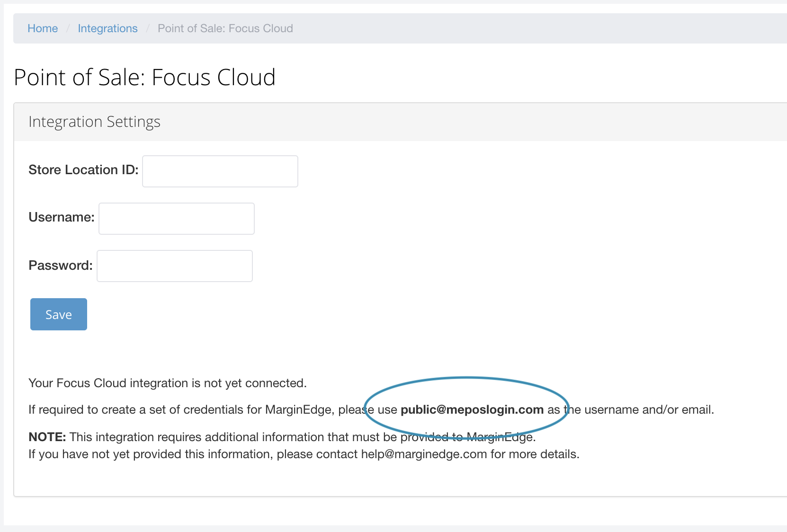Select the public@meposlogin.com email text
The image size is (787, 532).
472,409
